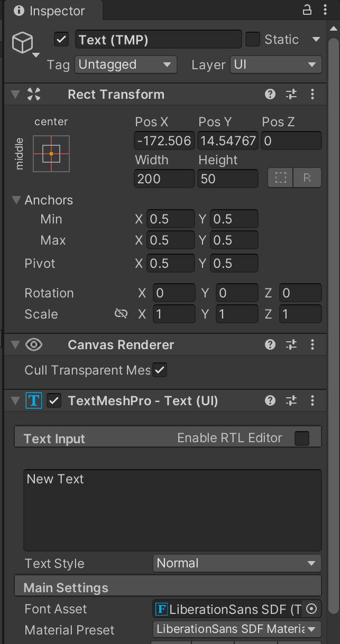Open the Text Style dropdown

point(236,563)
